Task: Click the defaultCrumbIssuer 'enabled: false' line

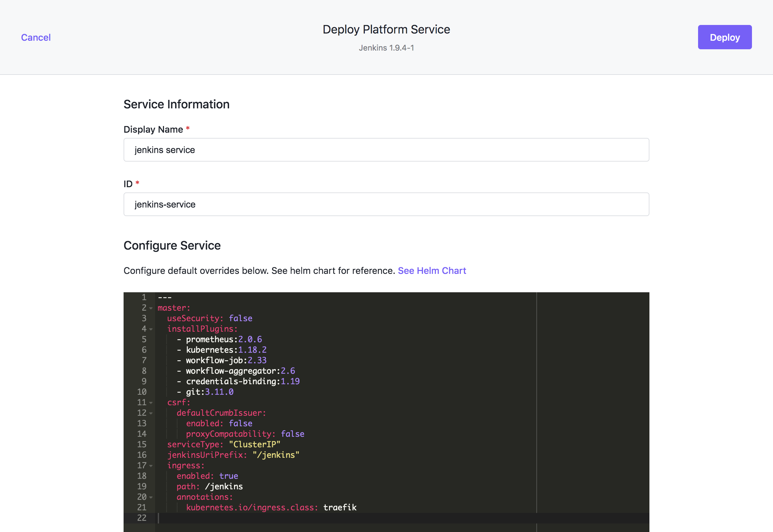Action: tap(219, 423)
